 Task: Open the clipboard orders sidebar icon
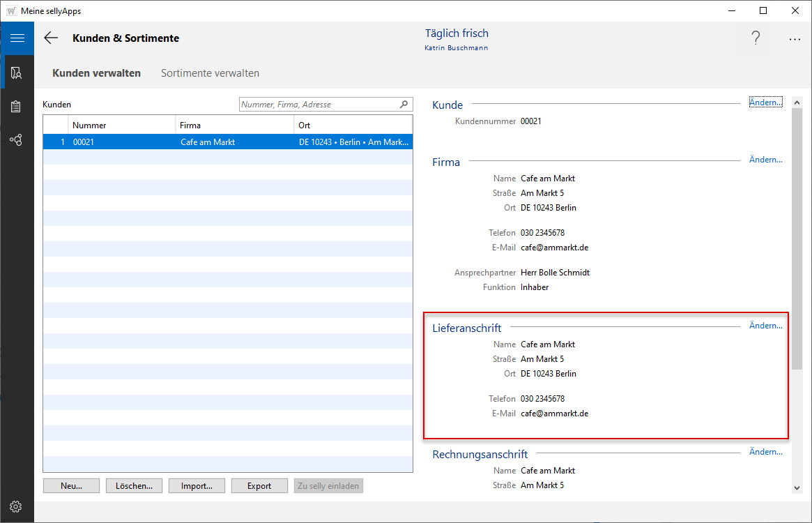pos(17,107)
